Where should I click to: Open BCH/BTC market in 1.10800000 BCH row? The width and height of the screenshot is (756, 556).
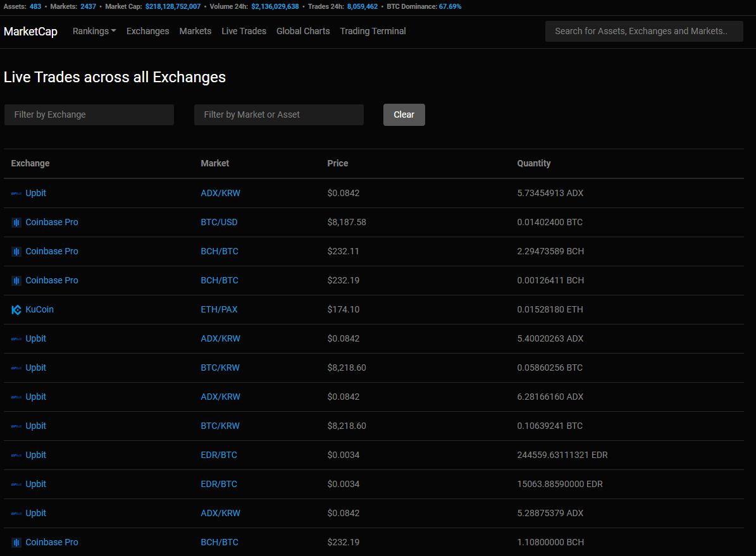220,542
